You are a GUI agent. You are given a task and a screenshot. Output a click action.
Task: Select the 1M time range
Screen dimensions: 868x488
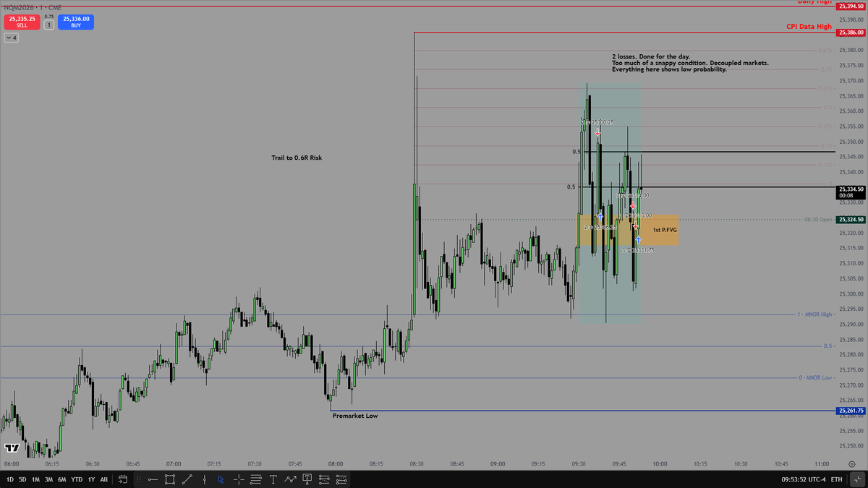(x=35, y=479)
